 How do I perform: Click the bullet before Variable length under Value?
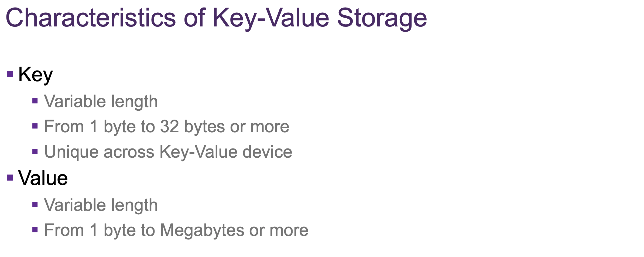[35, 205]
